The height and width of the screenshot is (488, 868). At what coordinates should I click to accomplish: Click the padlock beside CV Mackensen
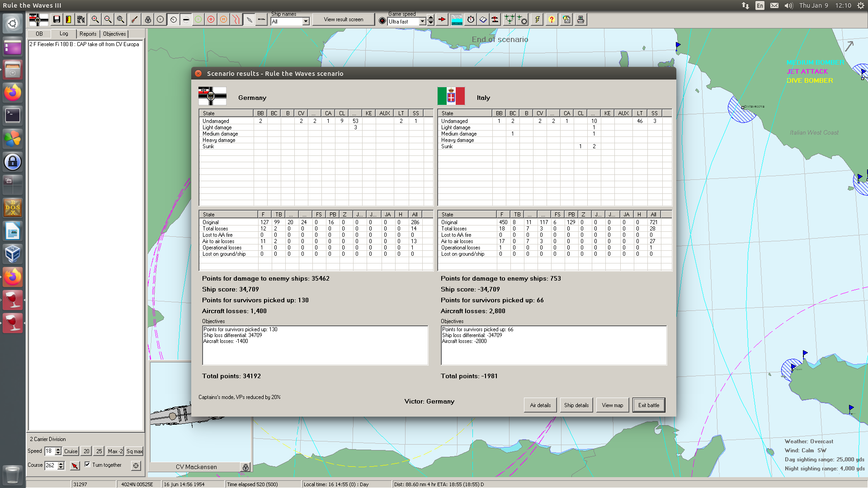coord(245,467)
